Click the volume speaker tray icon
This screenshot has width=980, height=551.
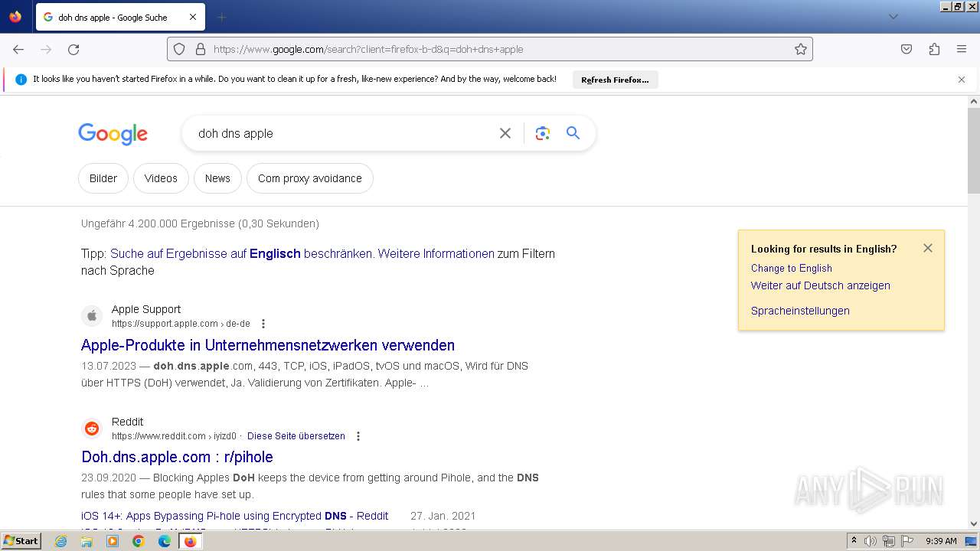871,541
